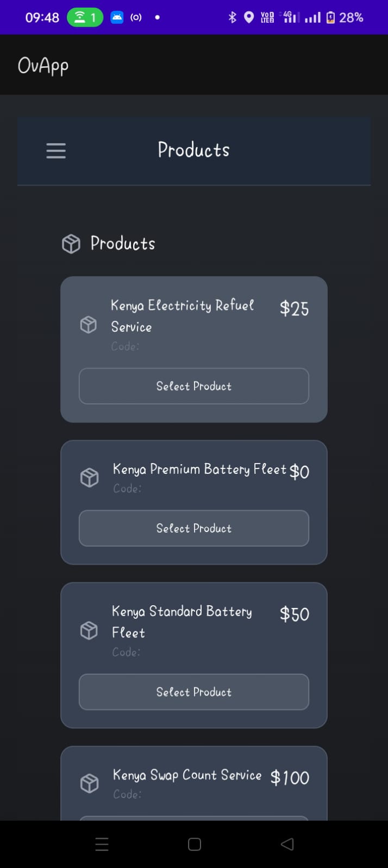388x868 pixels.
Task: Click the cube icon on Kenya Electricity Refuel Service
Action: 88,324
